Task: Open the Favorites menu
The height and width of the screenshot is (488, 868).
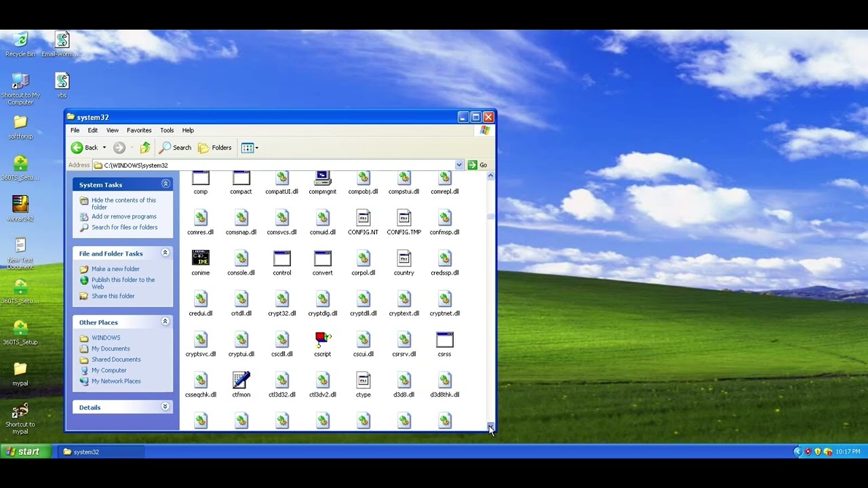Action: [139, 130]
